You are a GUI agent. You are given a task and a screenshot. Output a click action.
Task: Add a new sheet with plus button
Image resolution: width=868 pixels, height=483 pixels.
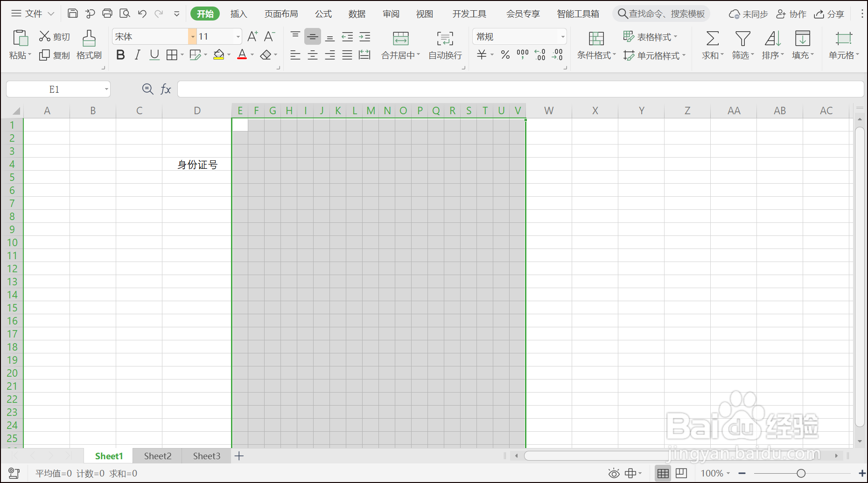239,456
